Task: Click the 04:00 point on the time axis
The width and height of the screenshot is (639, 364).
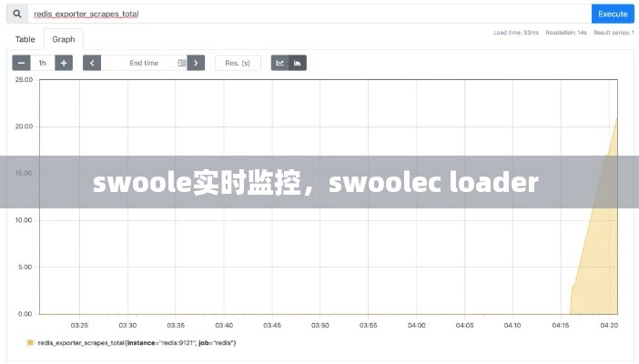Action: pyautogui.click(x=416, y=325)
